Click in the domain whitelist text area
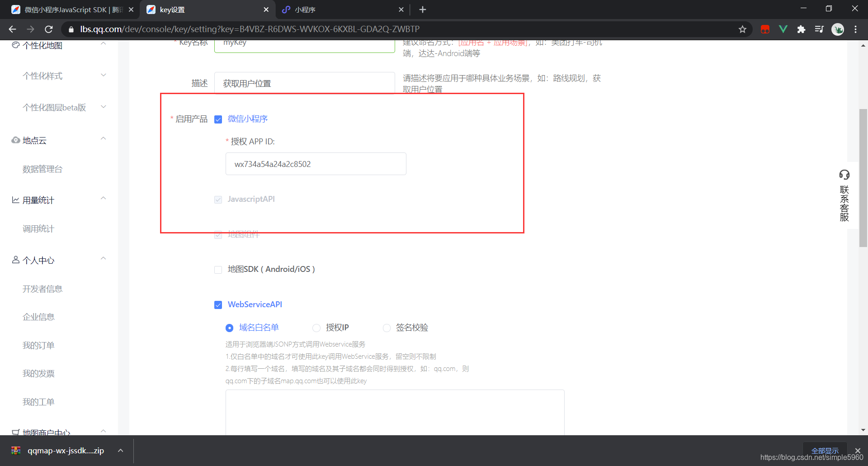This screenshot has height=466, width=868. (x=395, y=412)
